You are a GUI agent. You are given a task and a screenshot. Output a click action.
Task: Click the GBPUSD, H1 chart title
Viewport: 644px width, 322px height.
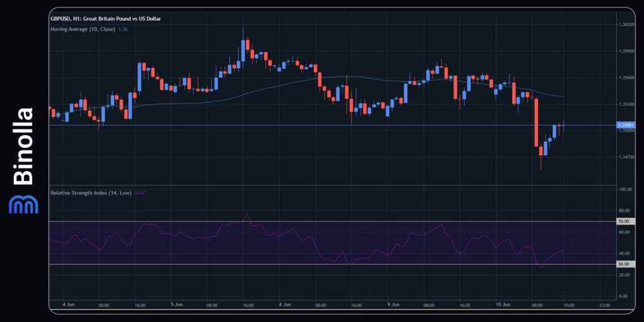click(x=106, y=19)
